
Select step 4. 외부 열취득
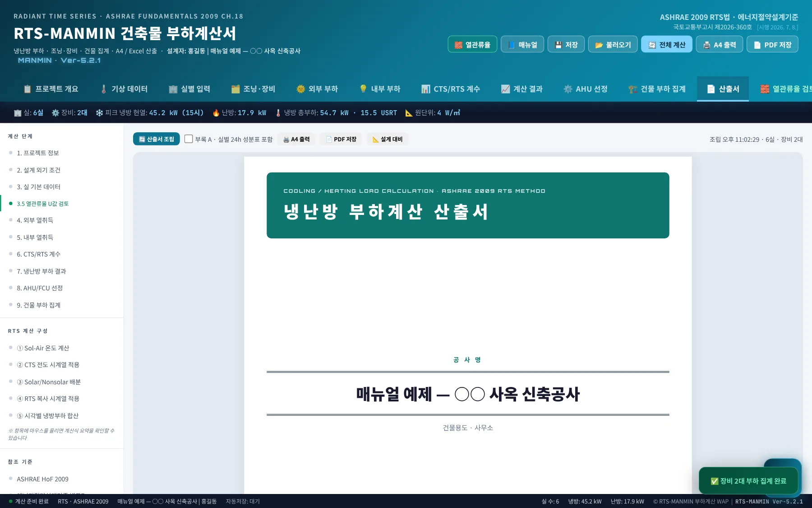coord(62,220)
